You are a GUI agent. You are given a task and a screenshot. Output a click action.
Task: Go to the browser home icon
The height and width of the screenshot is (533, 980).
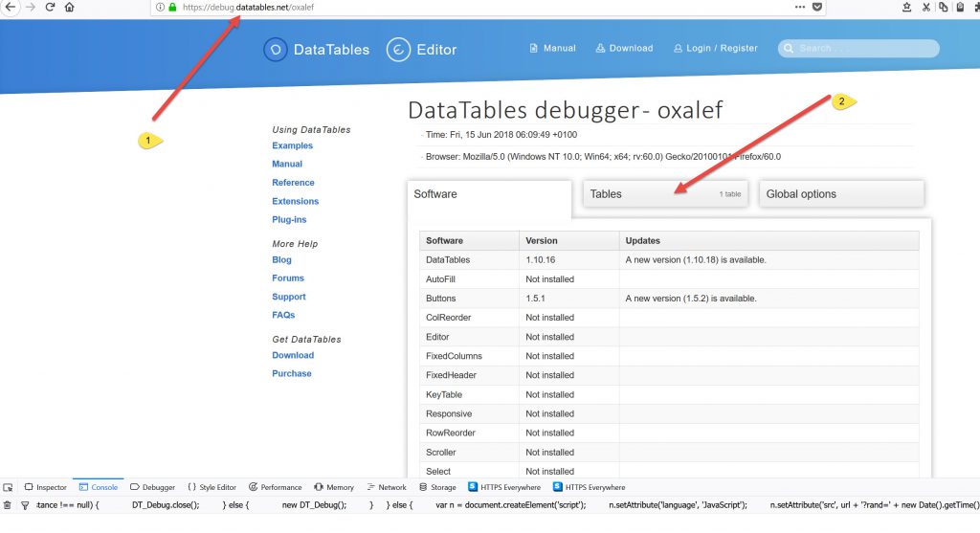(69, 7)
